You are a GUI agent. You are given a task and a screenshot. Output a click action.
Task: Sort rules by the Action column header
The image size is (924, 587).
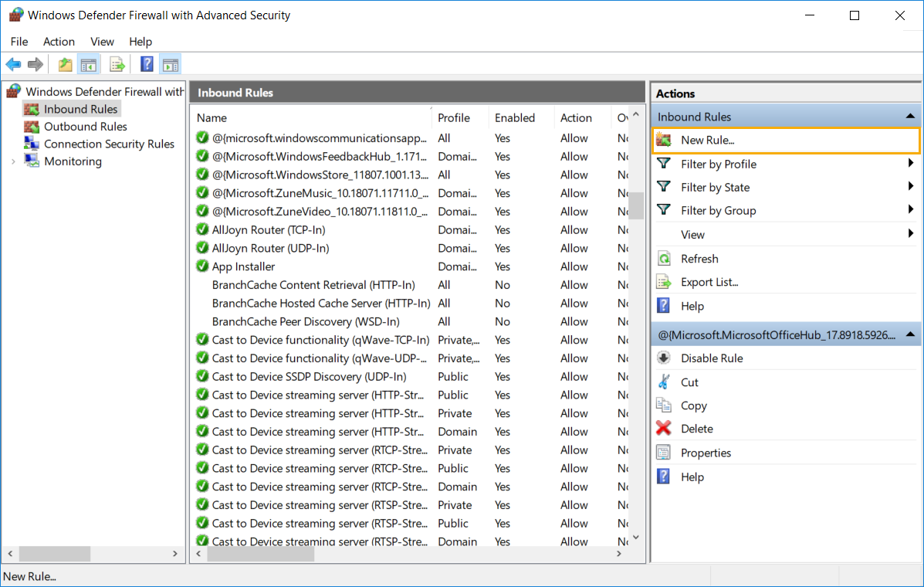coord(583,118)
